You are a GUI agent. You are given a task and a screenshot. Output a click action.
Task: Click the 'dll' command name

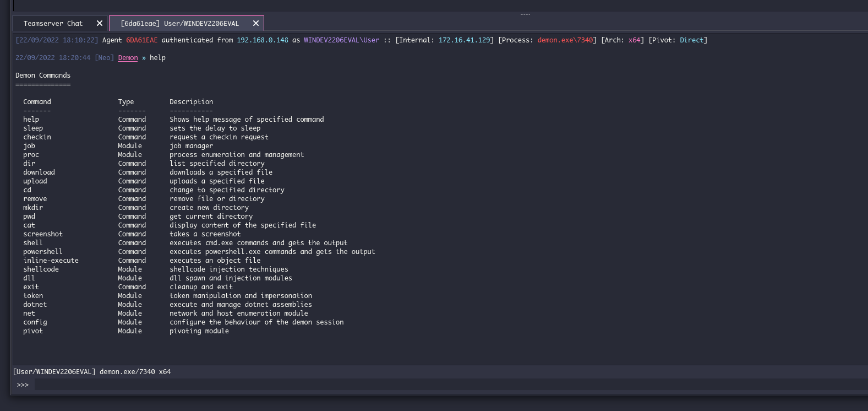29,278
